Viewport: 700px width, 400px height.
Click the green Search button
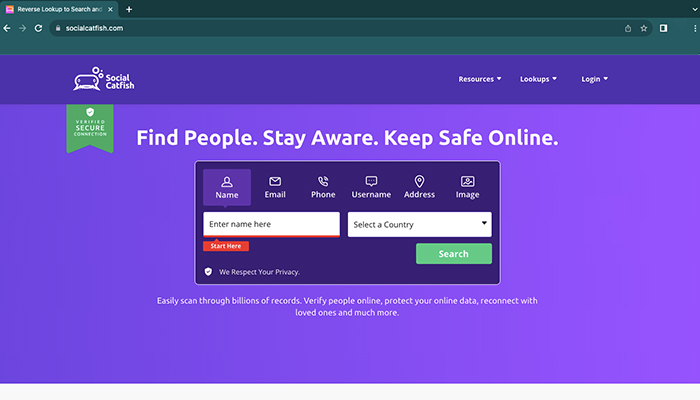click(454, 254)
